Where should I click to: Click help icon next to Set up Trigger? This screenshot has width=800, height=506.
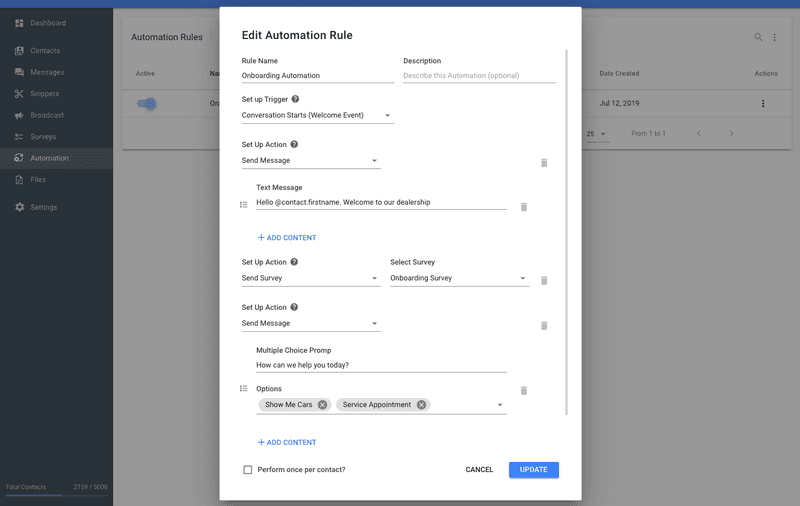(295, 99)
